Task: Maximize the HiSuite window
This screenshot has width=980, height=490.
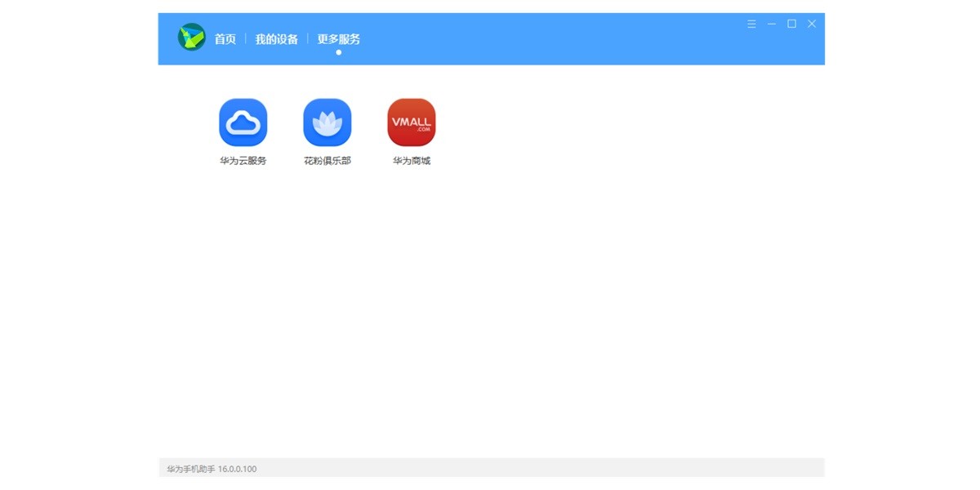Action: 791,24
